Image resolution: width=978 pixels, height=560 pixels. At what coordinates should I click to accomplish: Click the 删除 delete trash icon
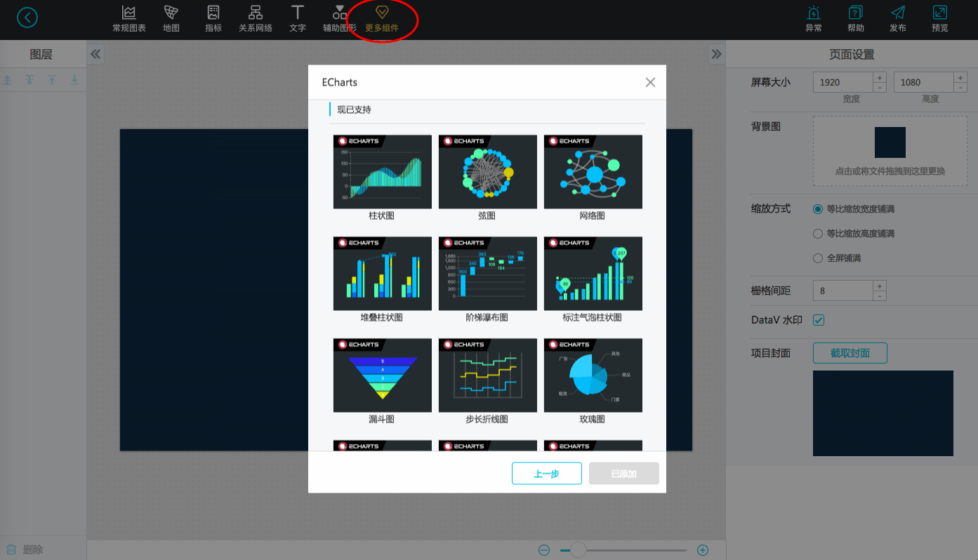11,549
